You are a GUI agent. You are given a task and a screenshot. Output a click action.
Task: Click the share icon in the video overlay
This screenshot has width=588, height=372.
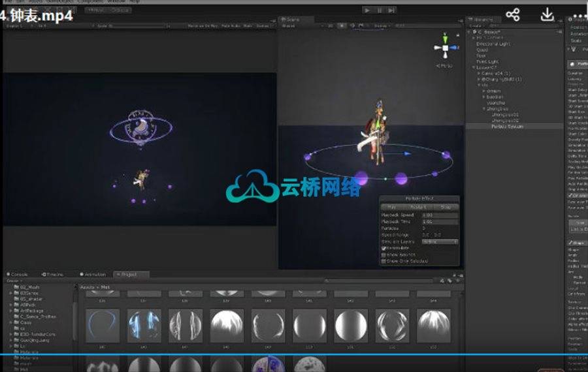pos(513,14)
